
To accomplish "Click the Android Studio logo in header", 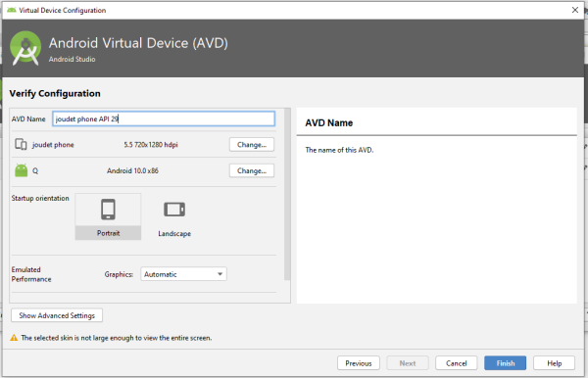I will (x=25, y=48).
